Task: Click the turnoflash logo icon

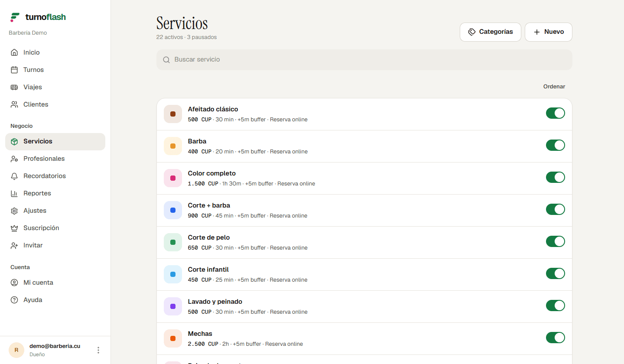Action: coord(15,17)
